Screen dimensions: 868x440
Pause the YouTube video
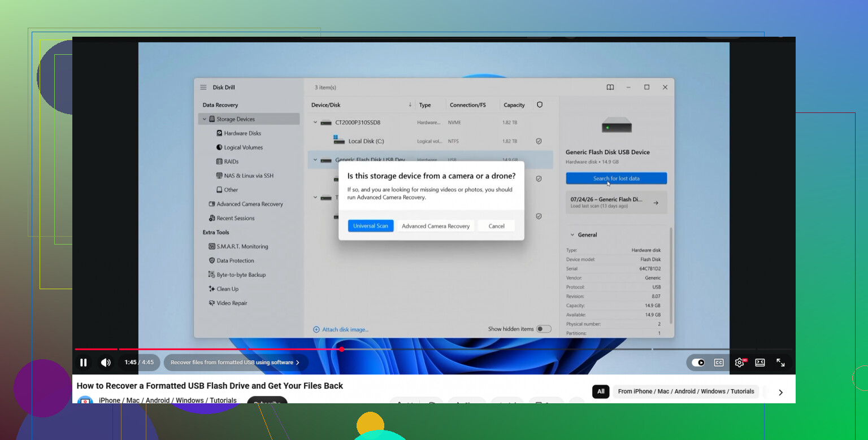[84, 363]
